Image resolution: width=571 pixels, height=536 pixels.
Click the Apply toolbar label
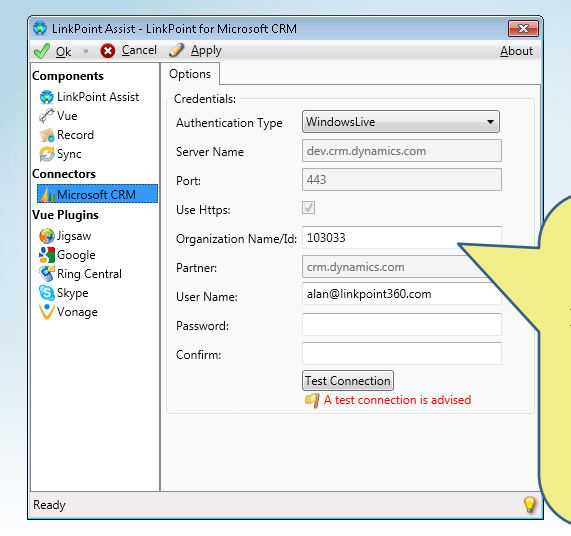click(206, 51)
